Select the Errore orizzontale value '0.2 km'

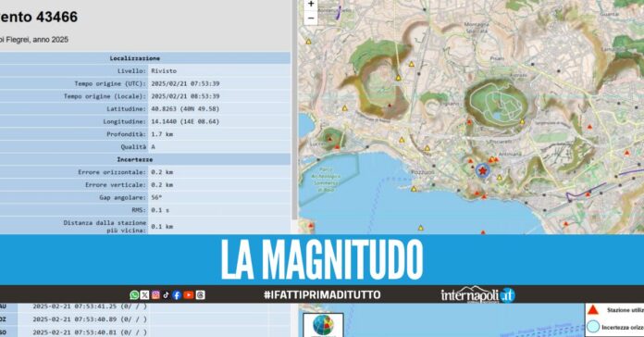coord(162,172)
